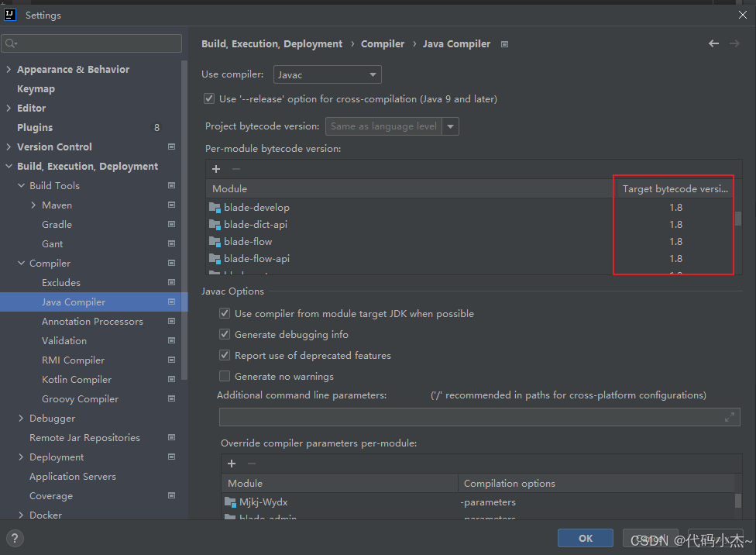Disable the '--release' cross-compilation option checkbox
Image resolution: width=756 pixels, height=555 pixels.
[x=209, y=99]
